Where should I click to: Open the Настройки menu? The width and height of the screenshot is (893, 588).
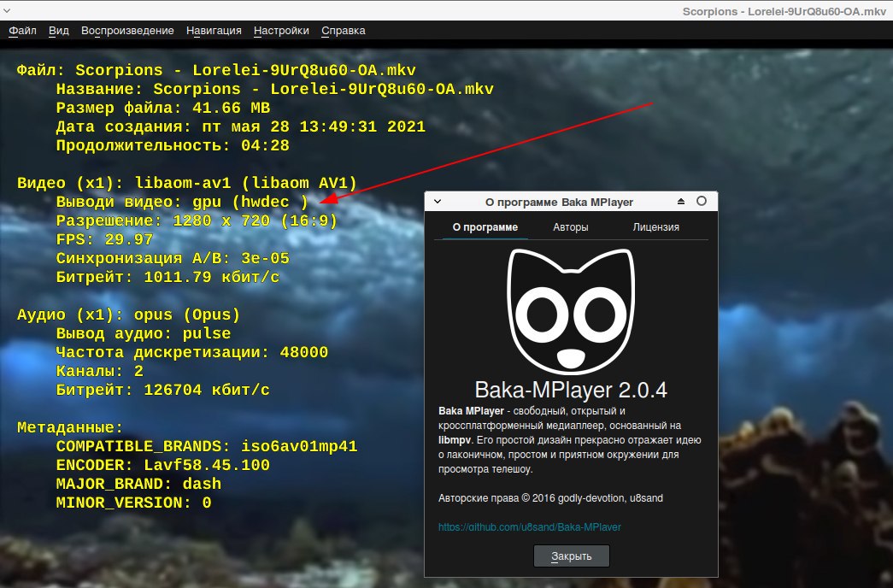pyautogui.click(x=281, y=31)
